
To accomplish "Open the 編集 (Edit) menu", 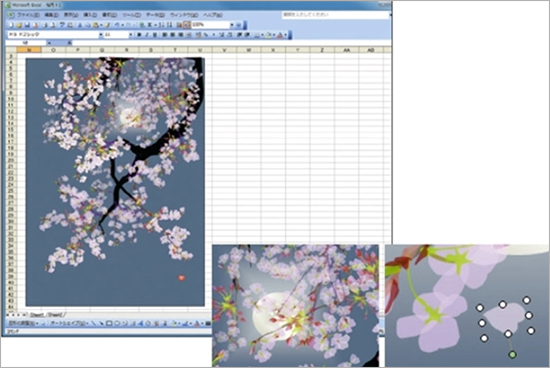I will [x=52, y=15].
